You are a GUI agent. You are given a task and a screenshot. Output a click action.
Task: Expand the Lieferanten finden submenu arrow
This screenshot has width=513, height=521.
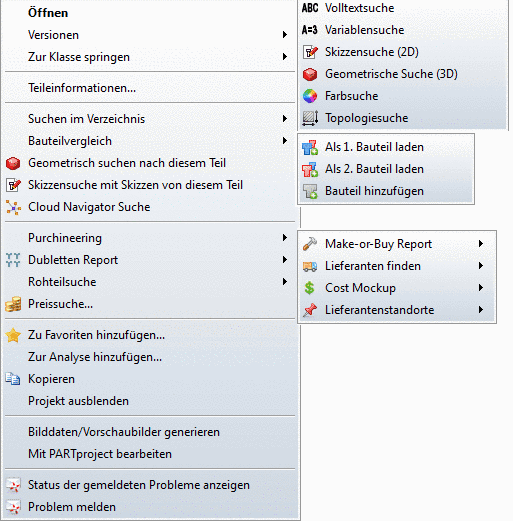[481, 266]
